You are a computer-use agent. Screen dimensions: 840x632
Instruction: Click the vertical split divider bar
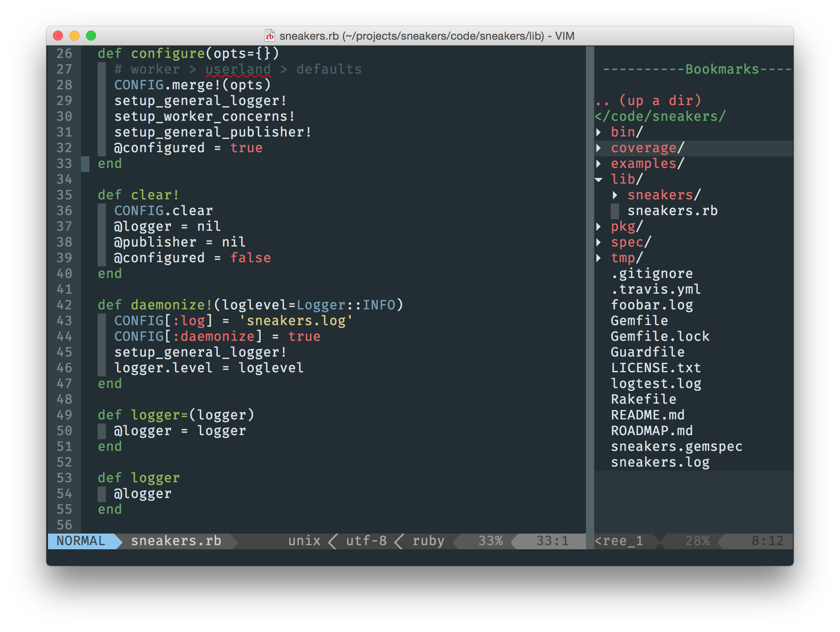(x=590, y=290)
